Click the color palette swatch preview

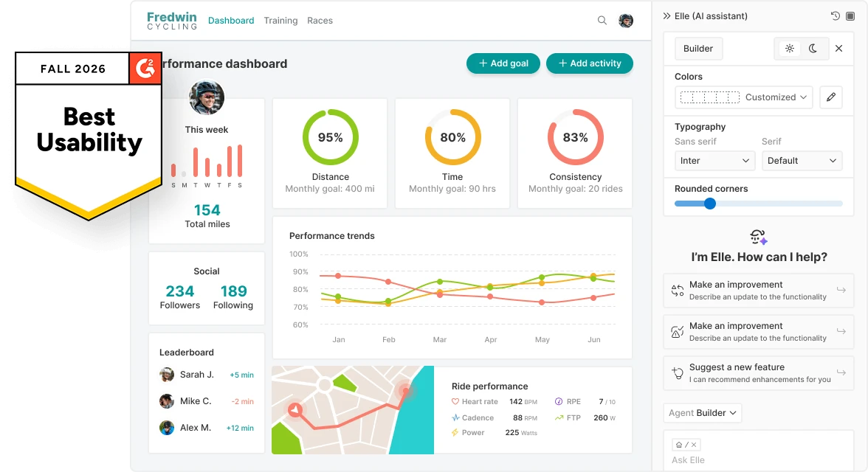point(710,97)
